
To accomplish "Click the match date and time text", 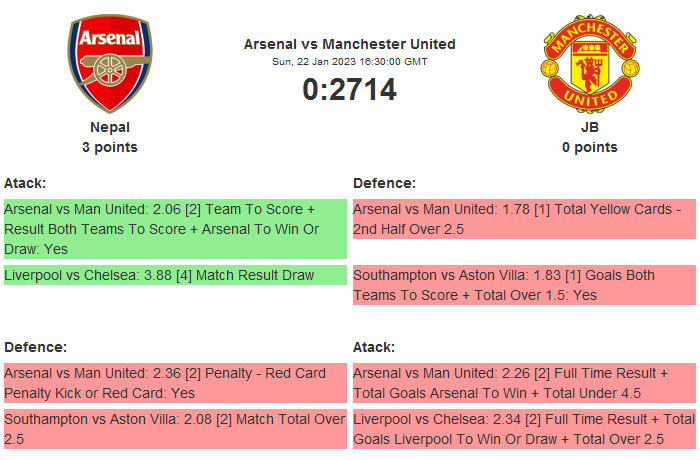I will 350,62.
